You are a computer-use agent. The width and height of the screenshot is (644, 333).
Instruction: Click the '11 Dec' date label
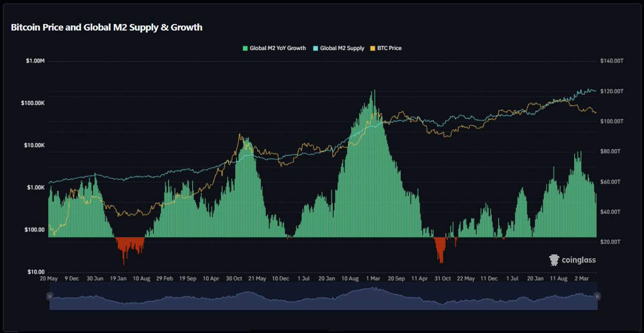pyautogui.click(x=488, y=279)
